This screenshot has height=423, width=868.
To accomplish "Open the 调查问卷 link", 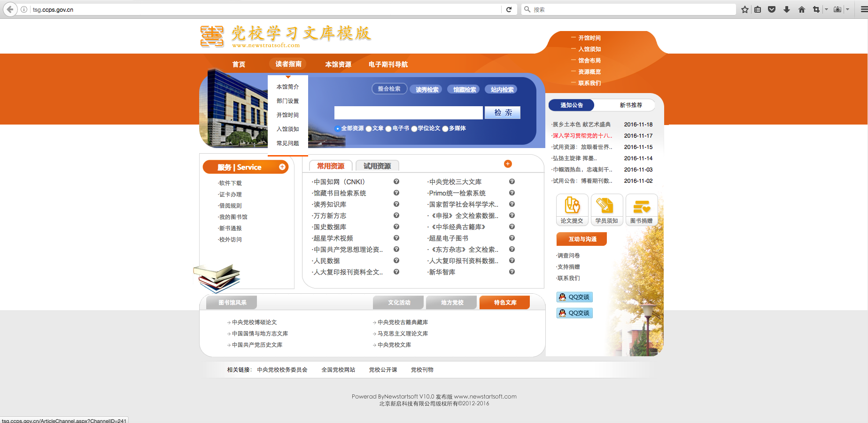I will pyautogui.click(x=568, y=256).
